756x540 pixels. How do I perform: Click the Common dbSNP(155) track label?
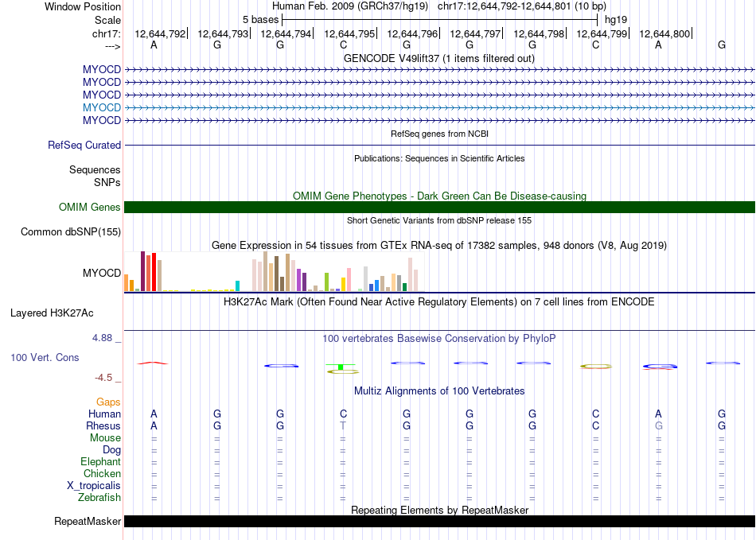click(x=71, y=232)
